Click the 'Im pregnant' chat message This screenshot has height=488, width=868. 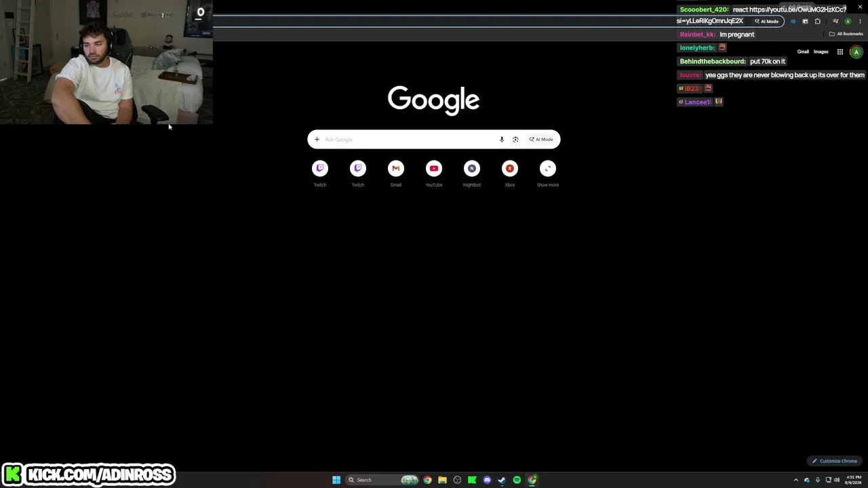click(737, 35)
